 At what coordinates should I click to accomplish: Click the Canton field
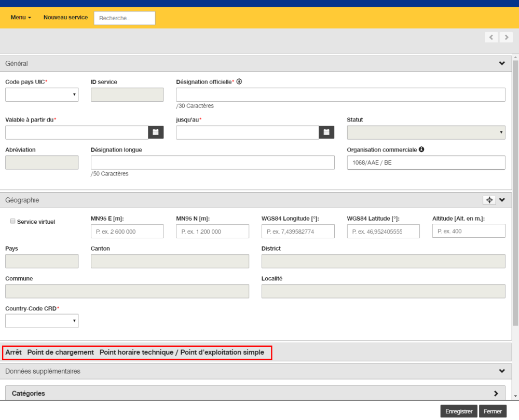(x=170, y=261)
